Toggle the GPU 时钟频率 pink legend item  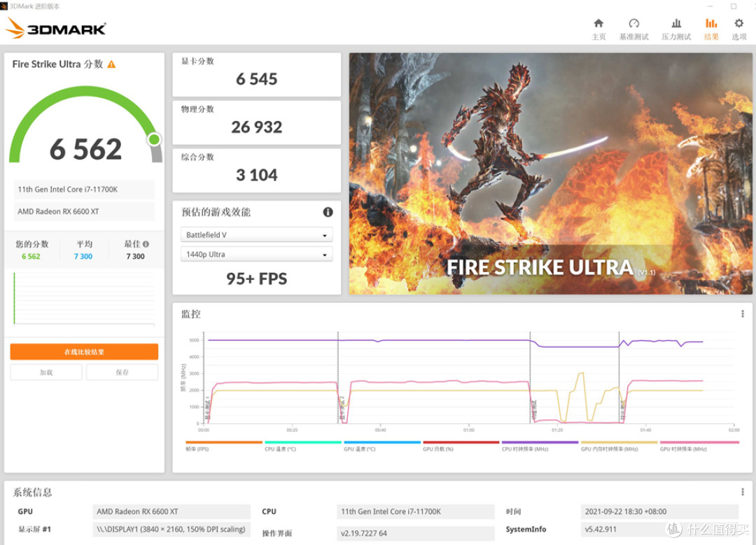click(699, 446)
